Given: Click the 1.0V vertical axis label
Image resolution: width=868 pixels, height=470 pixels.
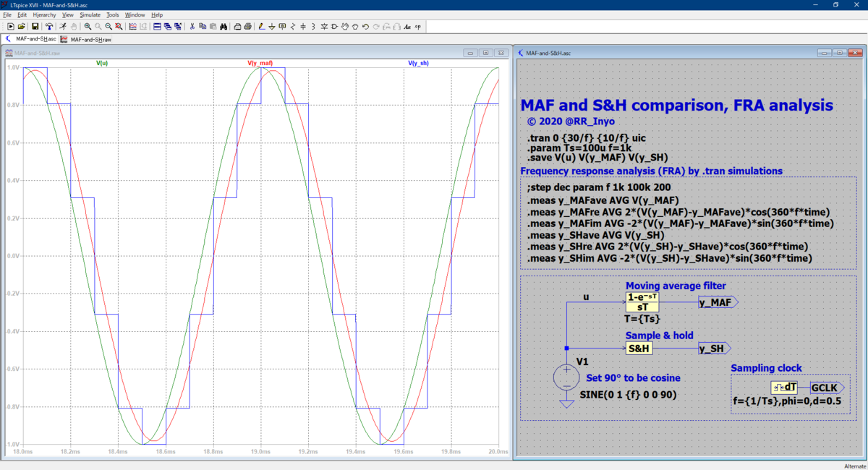Looking at the screenshot, I should 13,67.
